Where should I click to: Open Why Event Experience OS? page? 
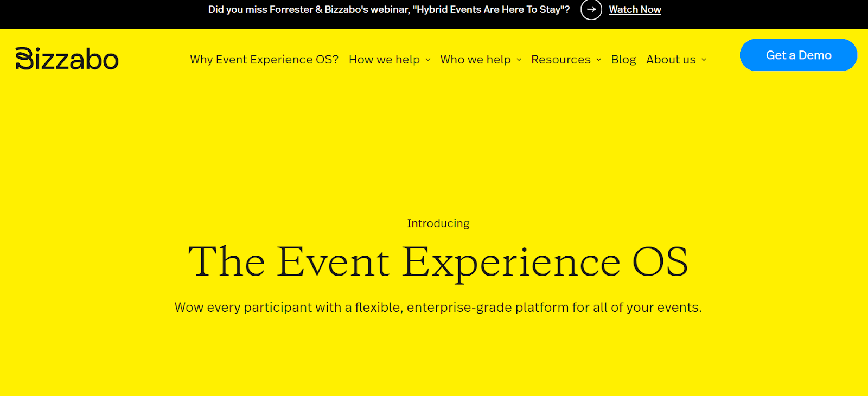point(264,60)
